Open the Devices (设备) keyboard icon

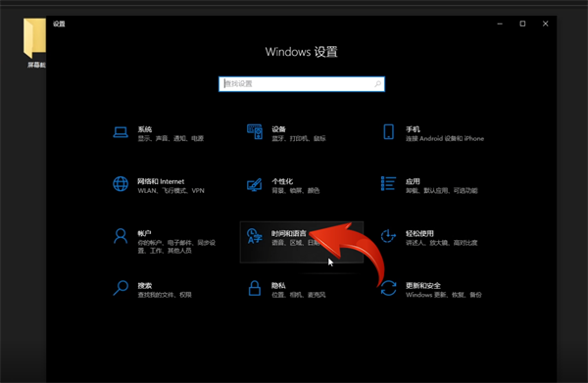(255, 132)
